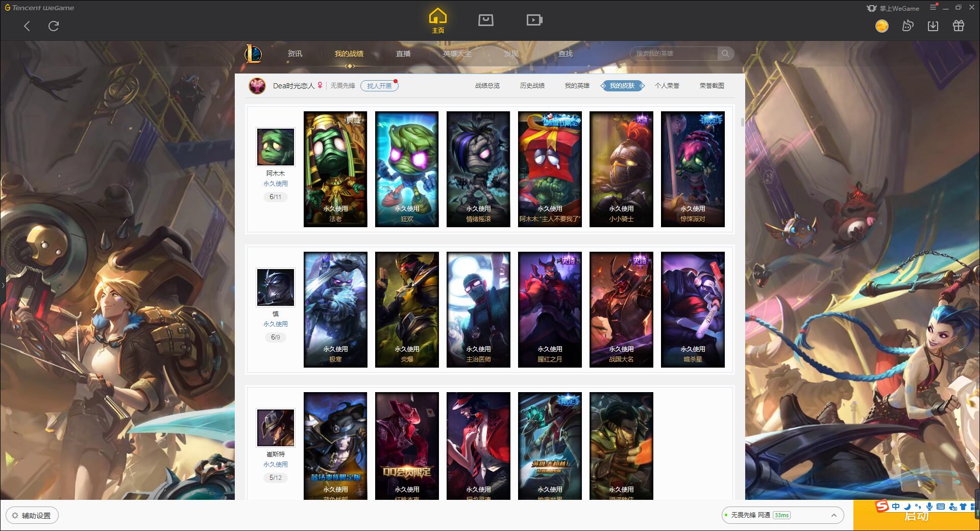The height and width of the screenshot is (531, 980).
Task: Open the 主治医师 Shen skin
Action: tap(478, 309)
